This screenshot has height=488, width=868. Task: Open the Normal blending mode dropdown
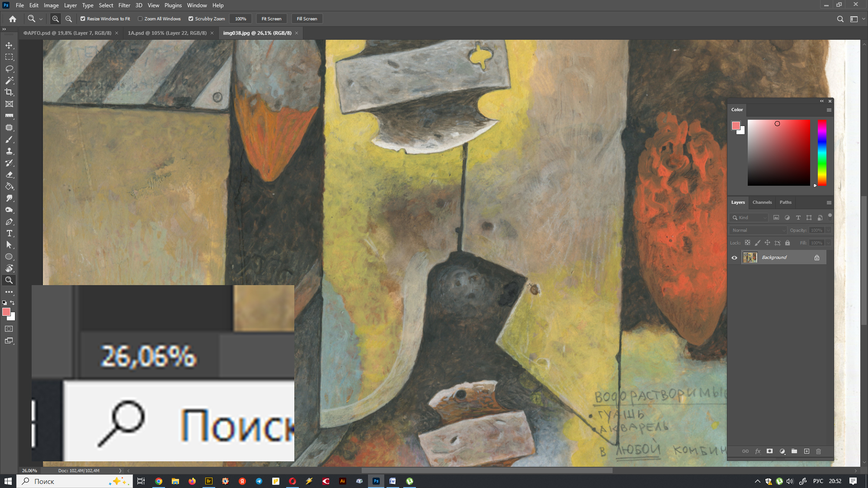[758, 230]
